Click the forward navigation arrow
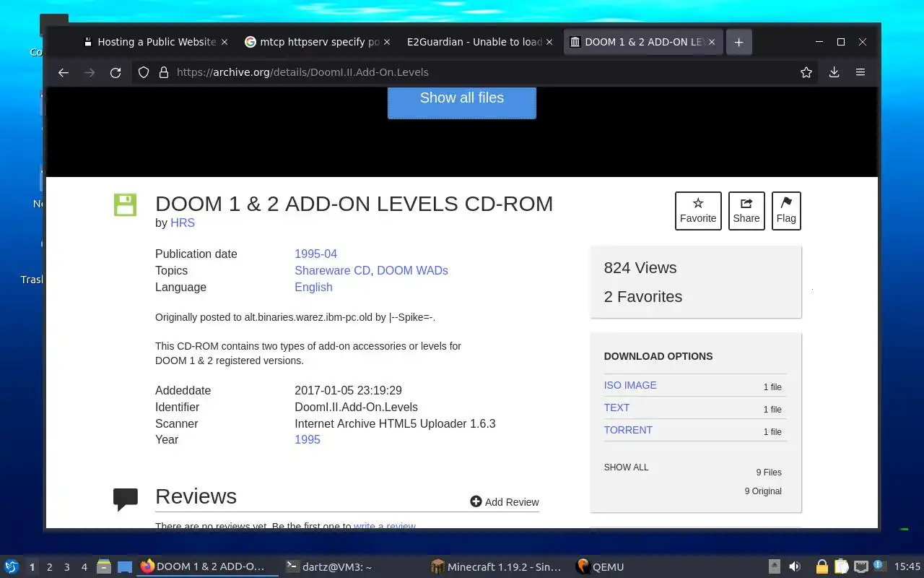This screenshot has height=578, width=924. click(x=90, y=72)
